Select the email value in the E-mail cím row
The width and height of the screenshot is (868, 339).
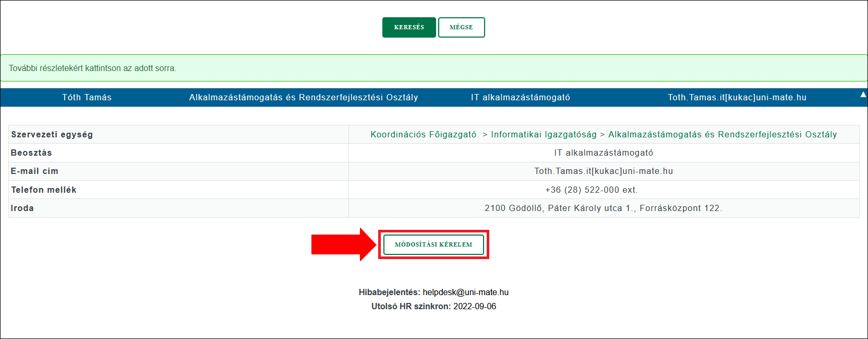pos(604,171)
